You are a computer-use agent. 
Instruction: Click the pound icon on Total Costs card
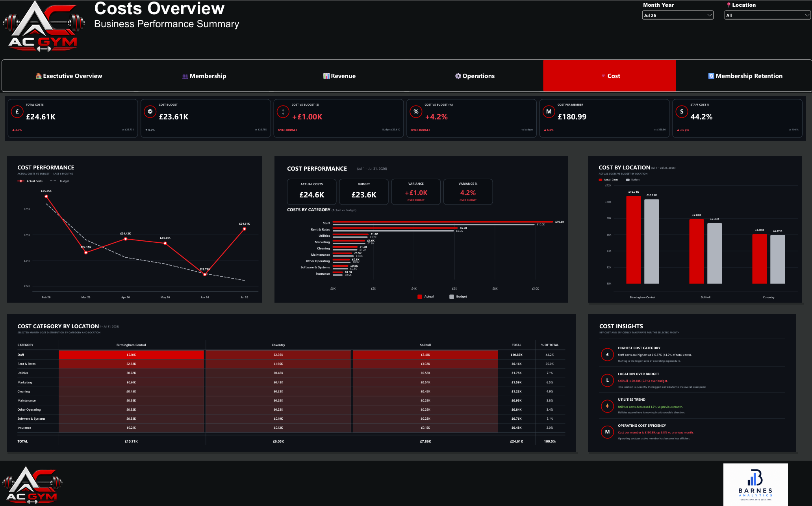click(17, 112)
